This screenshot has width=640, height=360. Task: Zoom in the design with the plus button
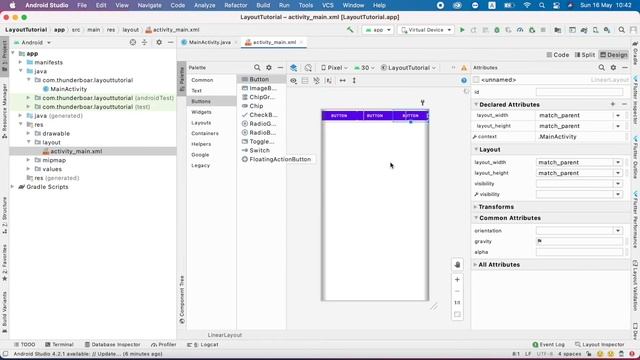coord(457,280)
